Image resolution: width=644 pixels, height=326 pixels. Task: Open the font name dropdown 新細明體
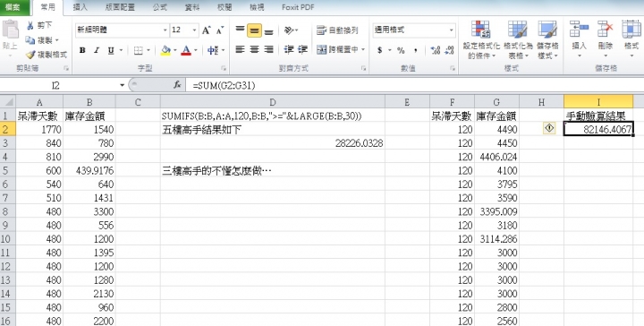click(165, 30)
